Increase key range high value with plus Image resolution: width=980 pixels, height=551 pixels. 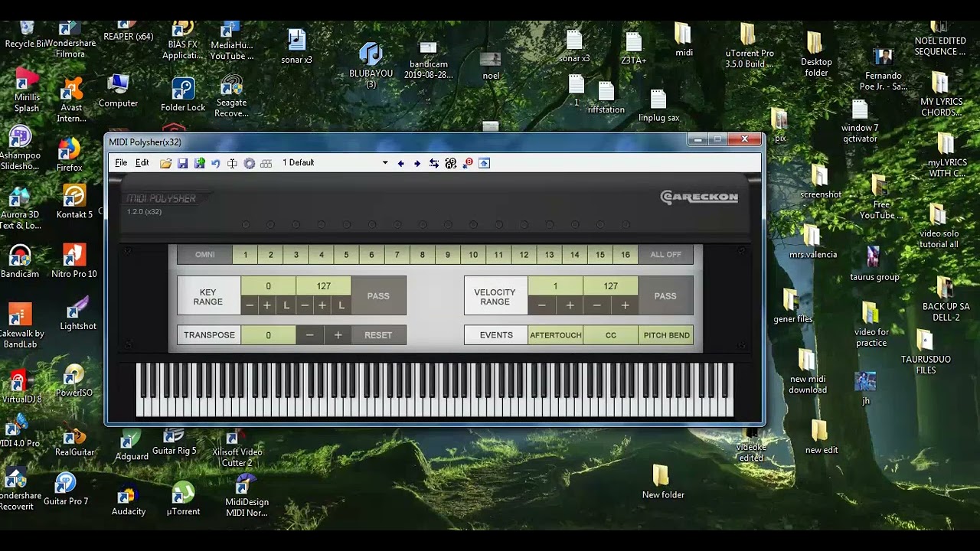tap(322, 305)
